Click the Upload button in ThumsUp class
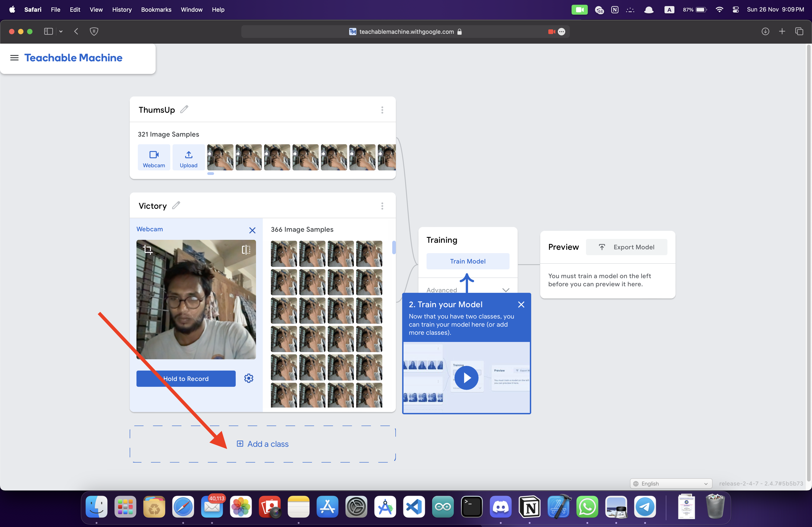Image resolution: width=812 pixels, height=527 pixels. tap(189, 158)
